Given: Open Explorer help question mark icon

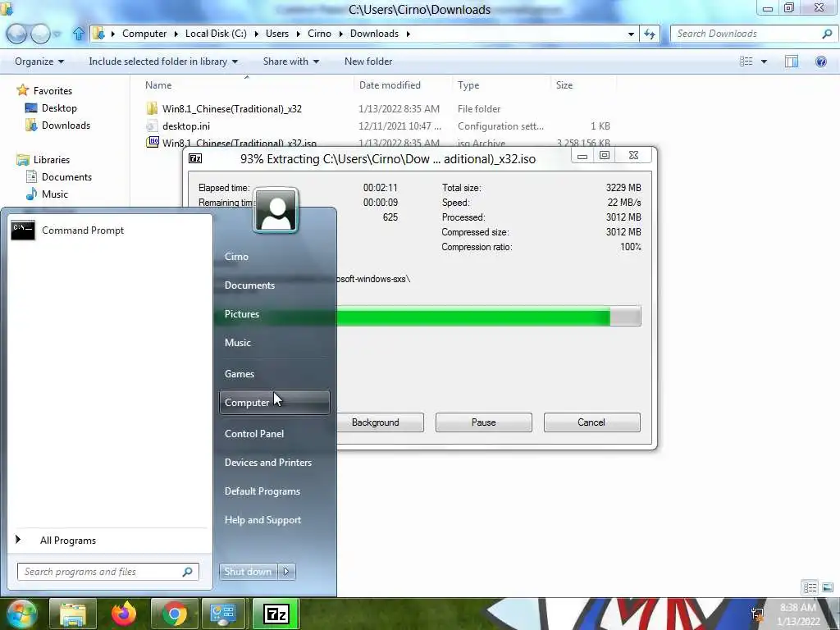Looking at the screenshot, I should point(820,62).
